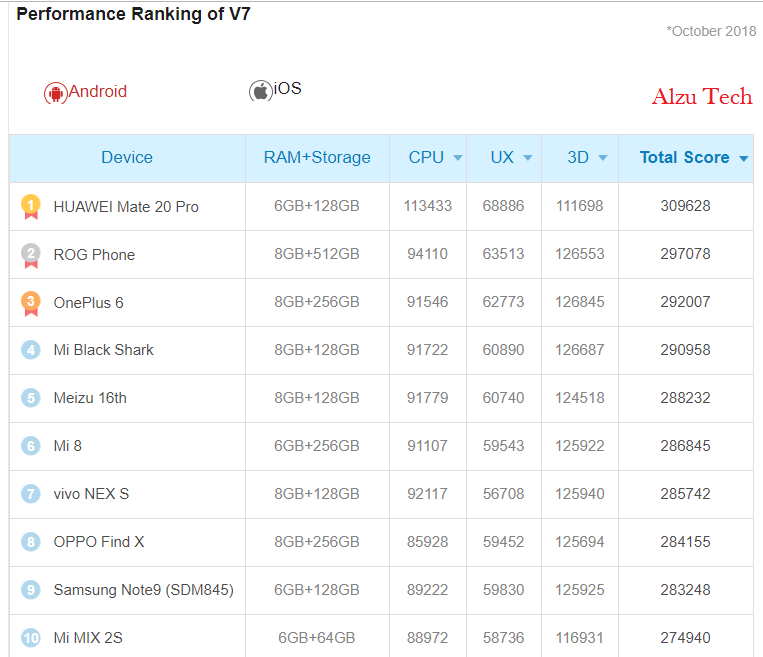
Task: Select total score 309628
Action: [x=685, y=206]
